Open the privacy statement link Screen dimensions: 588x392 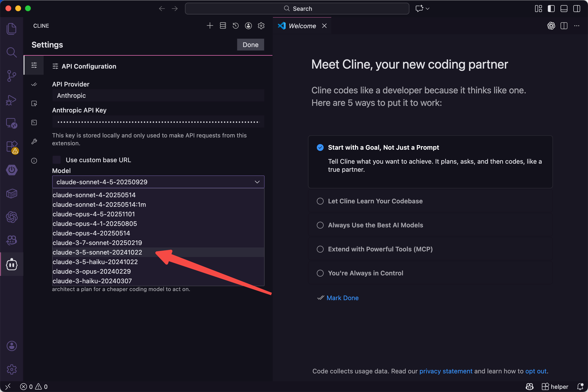[x=446, y=371]
